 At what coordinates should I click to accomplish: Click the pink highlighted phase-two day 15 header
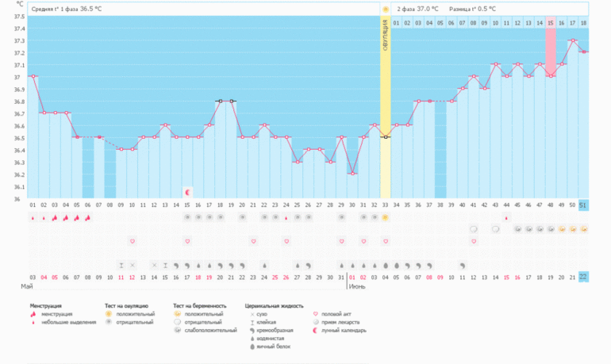(550, 23)
